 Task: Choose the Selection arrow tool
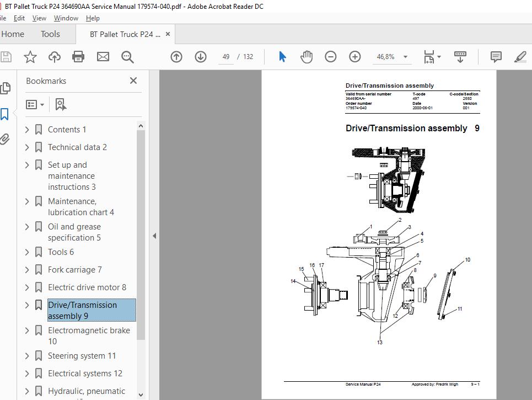[x=282, y=57]
